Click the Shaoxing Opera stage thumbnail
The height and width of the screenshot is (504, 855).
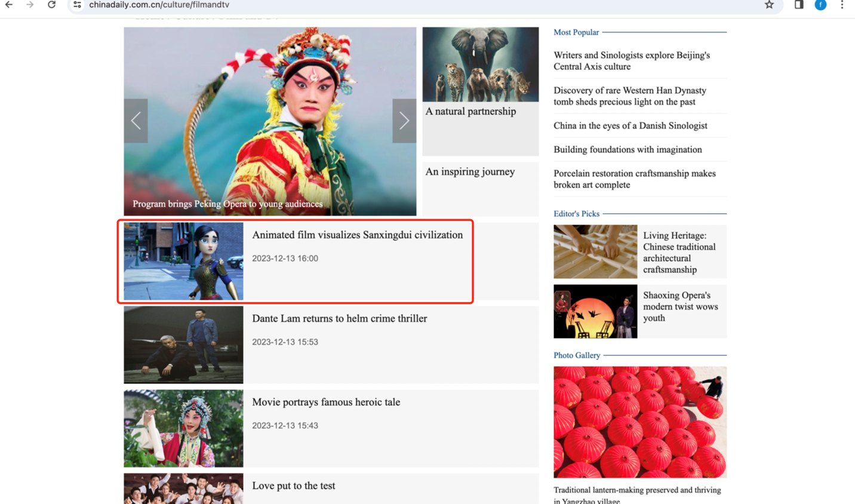pyautogui.click(x=595, y=311)
